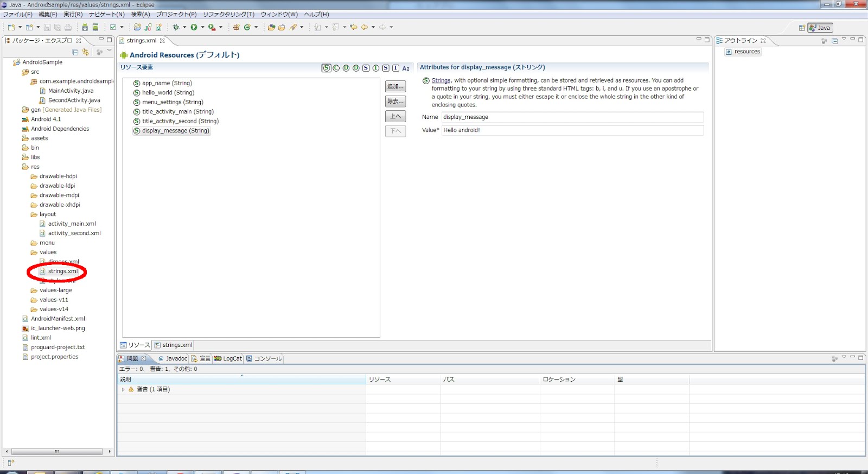Click the Android Lint check toolbar icon
The height and width of the screenshot is (474, 868).
click(113, 27)
